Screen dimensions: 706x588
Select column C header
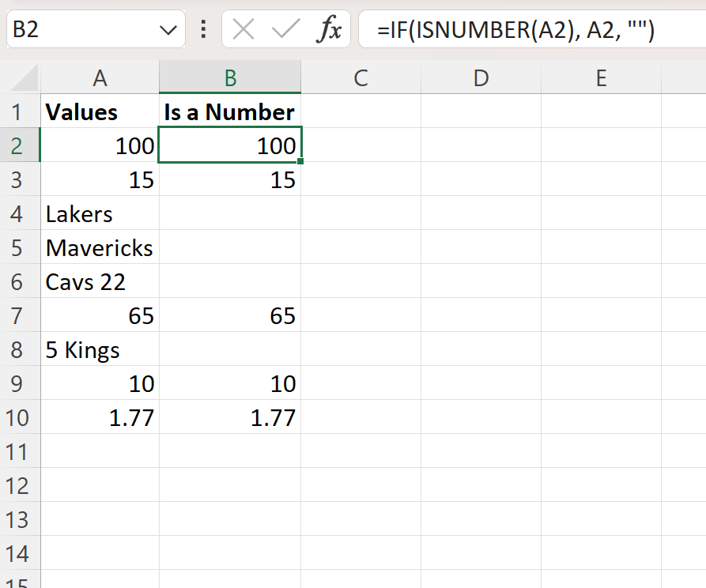(x=361, y=77)
